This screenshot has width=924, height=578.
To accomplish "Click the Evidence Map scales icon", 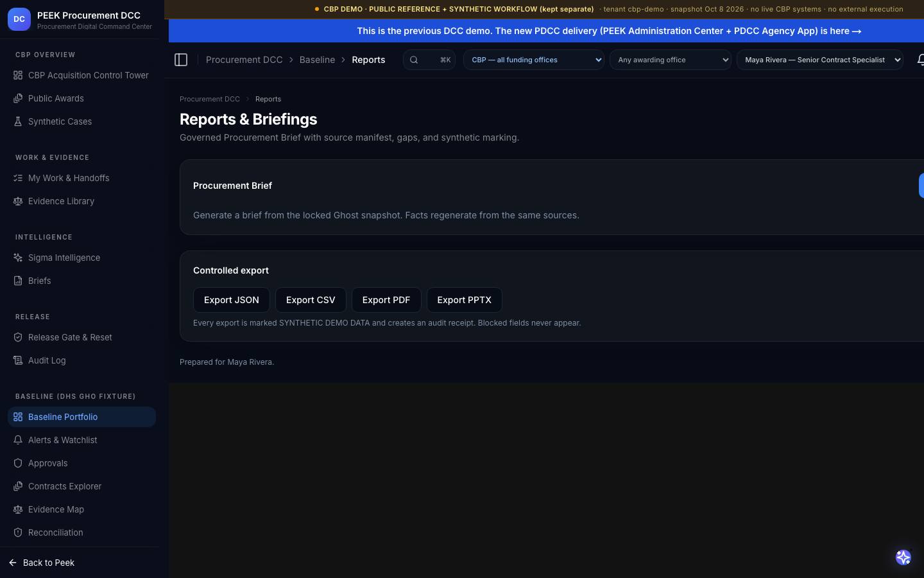I will [18, 509].
